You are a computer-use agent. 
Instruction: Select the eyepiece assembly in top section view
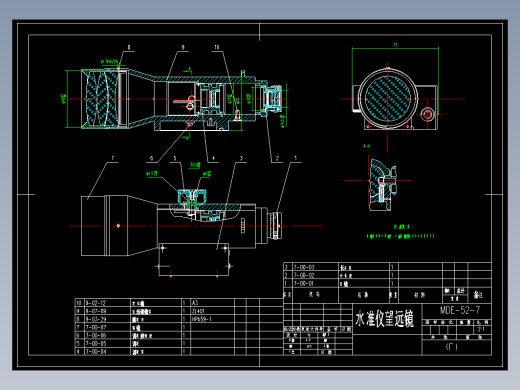[x=273, y=99]
